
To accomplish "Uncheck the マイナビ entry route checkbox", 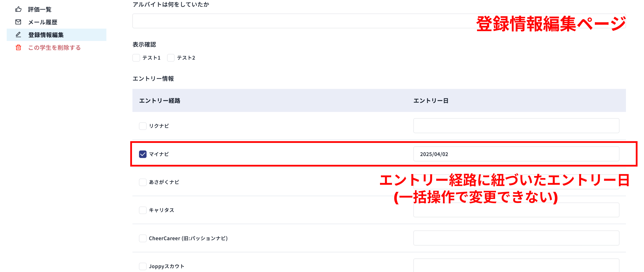I will (143, 154).
